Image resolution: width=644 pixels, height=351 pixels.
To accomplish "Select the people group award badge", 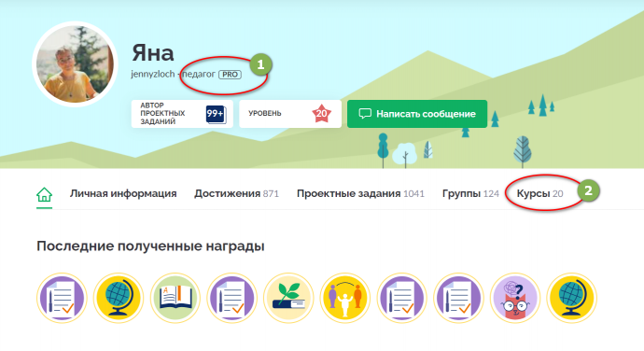I will pos(345,298).
